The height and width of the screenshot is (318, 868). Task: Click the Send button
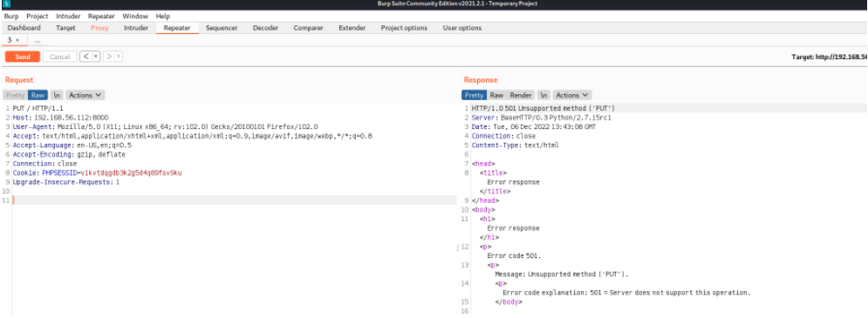coord(23,57)
